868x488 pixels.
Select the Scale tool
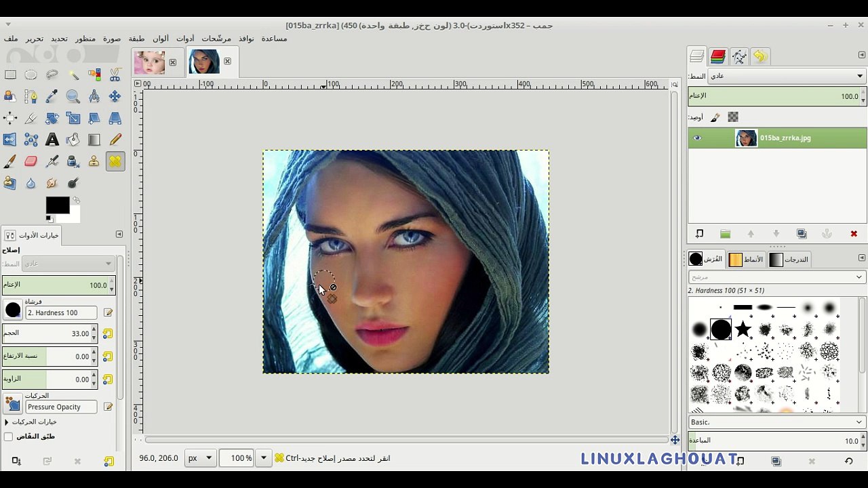73,119
